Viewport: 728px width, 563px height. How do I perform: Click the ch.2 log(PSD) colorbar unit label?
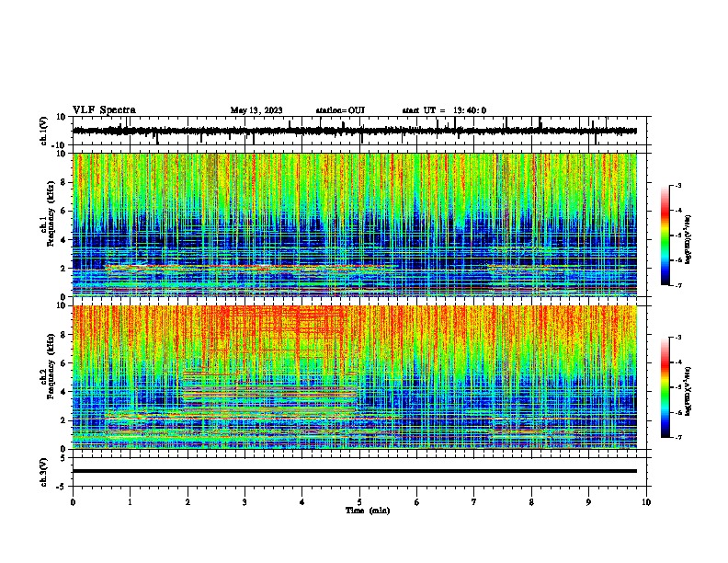coord(688,392)
